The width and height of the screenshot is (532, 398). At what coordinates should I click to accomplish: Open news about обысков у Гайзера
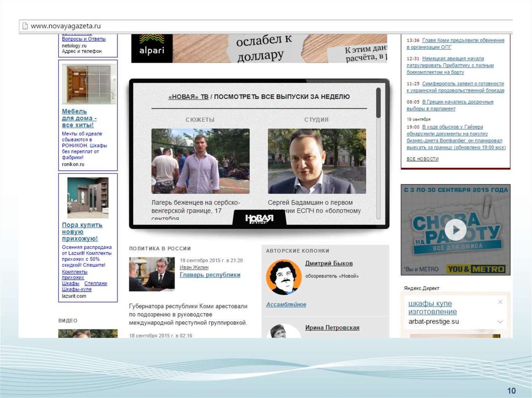coord(456,138)
